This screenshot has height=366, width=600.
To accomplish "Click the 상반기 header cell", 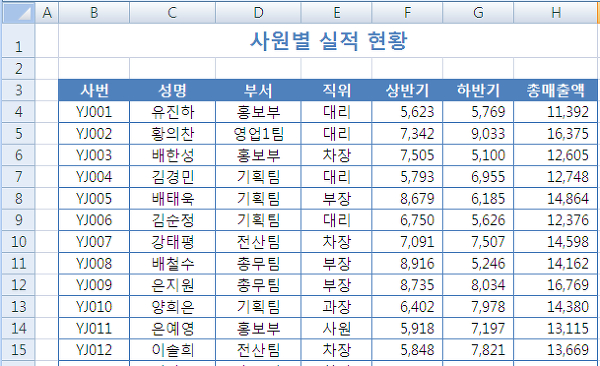I will 407,90.
